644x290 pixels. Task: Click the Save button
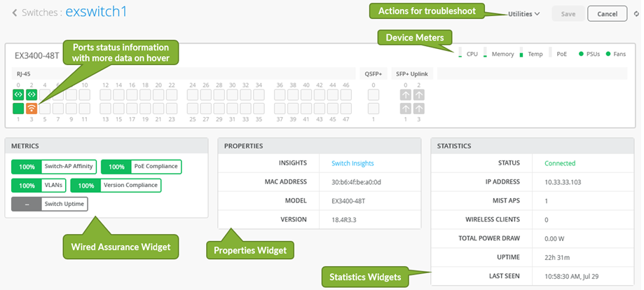click(x=568, y=14)
